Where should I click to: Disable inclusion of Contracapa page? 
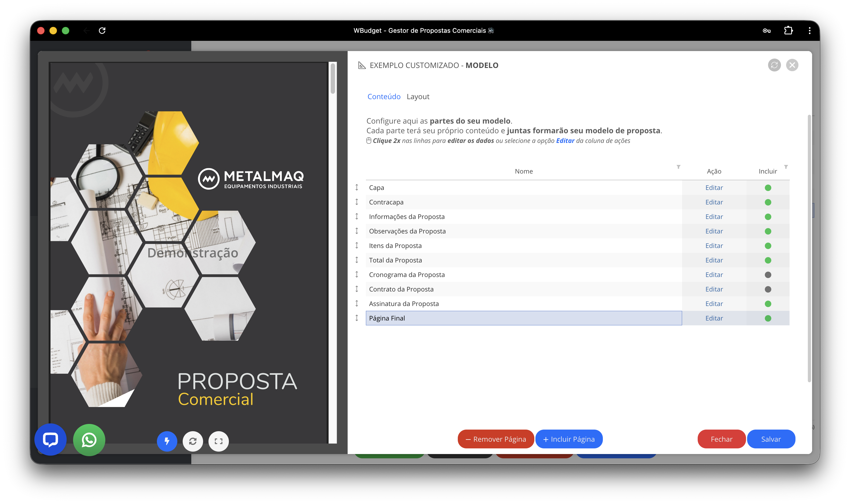coord(768,202)
